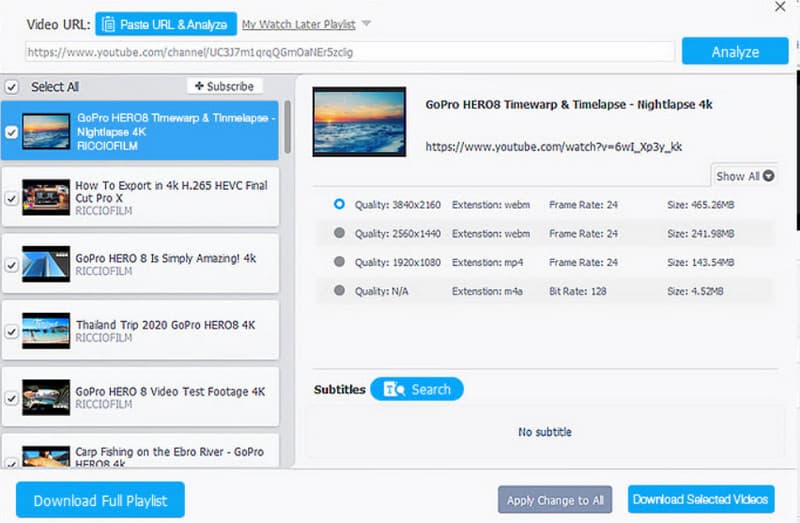Focus the Video URL input field

(349, 52)
